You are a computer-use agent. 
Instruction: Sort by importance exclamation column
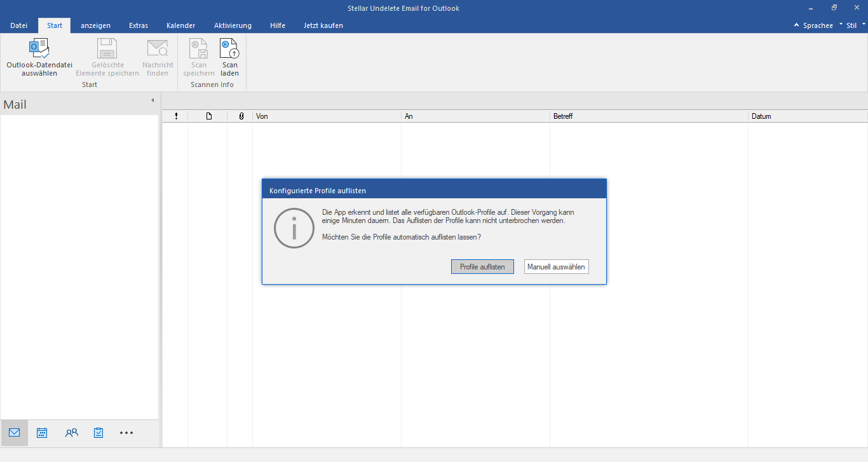coord(176,116)
